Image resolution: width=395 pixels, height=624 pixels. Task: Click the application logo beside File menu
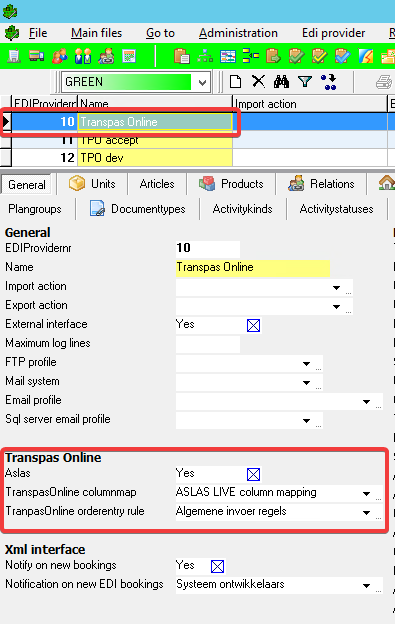click(x=12, y=33)
